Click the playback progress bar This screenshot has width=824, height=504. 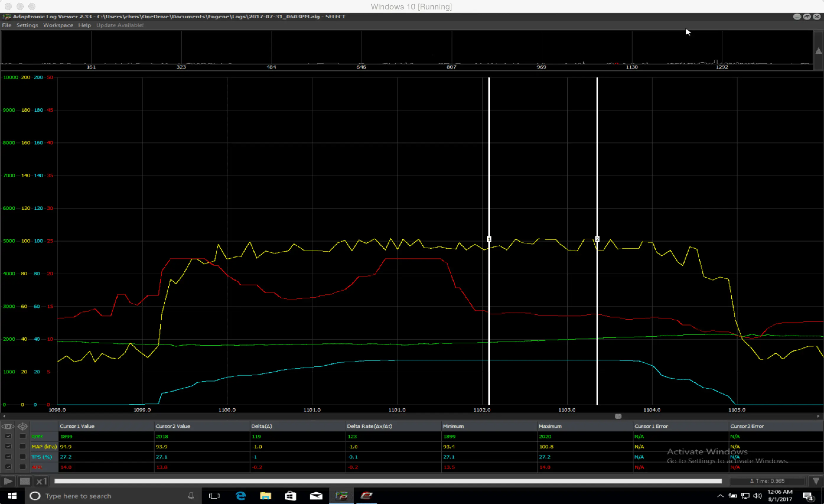[388, 481]
